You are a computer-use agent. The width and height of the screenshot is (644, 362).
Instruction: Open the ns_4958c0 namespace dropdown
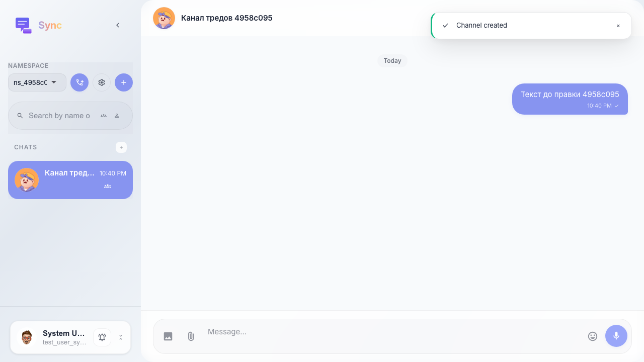(37, 82)
